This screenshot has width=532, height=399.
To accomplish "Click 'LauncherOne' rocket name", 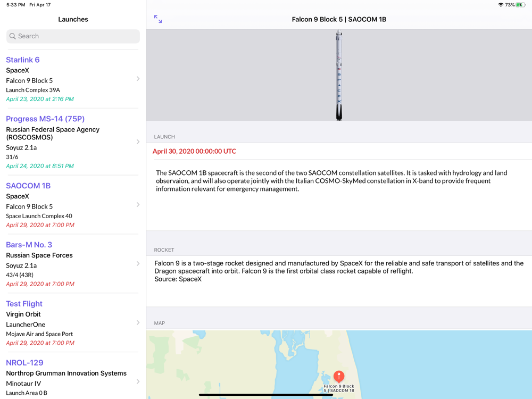I will (x=26, y=325).
